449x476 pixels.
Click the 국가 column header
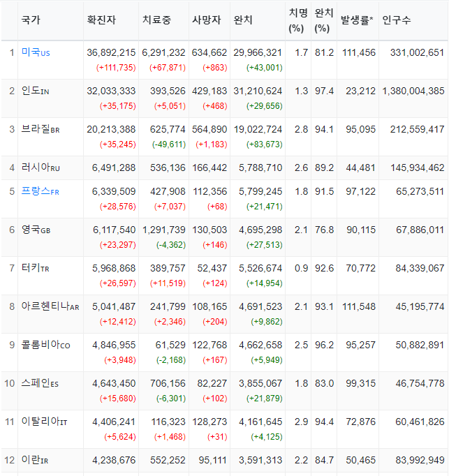31,20
